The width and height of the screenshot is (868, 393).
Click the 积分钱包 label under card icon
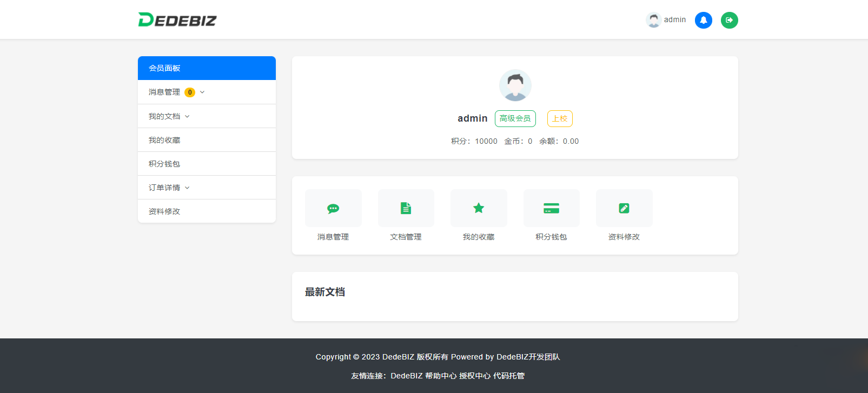(x=552, y=237)
